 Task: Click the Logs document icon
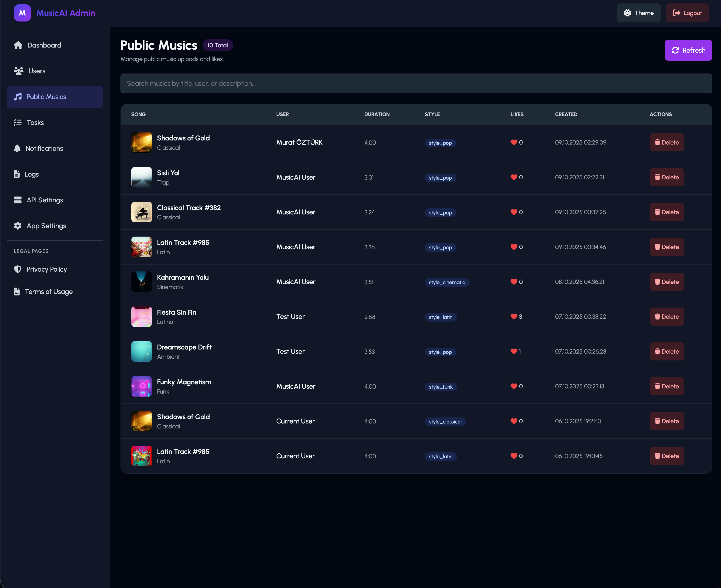tap(17, 174)
